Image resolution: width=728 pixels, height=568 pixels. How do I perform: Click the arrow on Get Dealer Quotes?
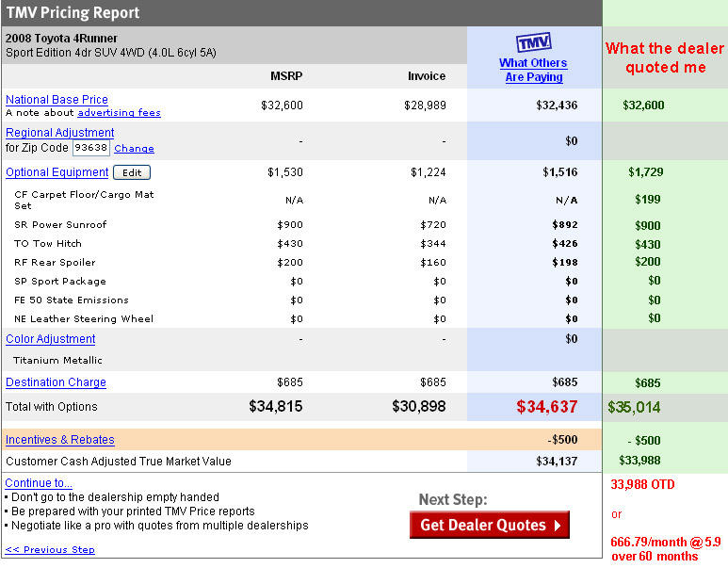tap(558, 526)
